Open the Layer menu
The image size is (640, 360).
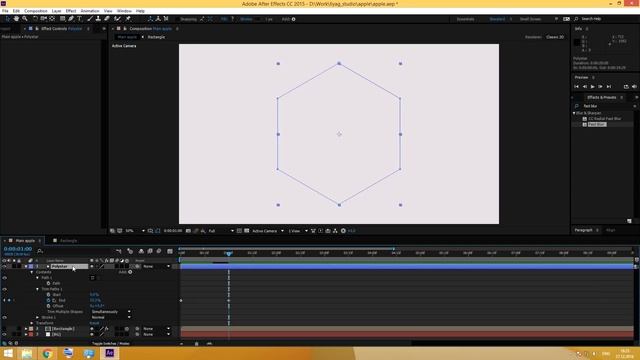click(x=56, y=11)
